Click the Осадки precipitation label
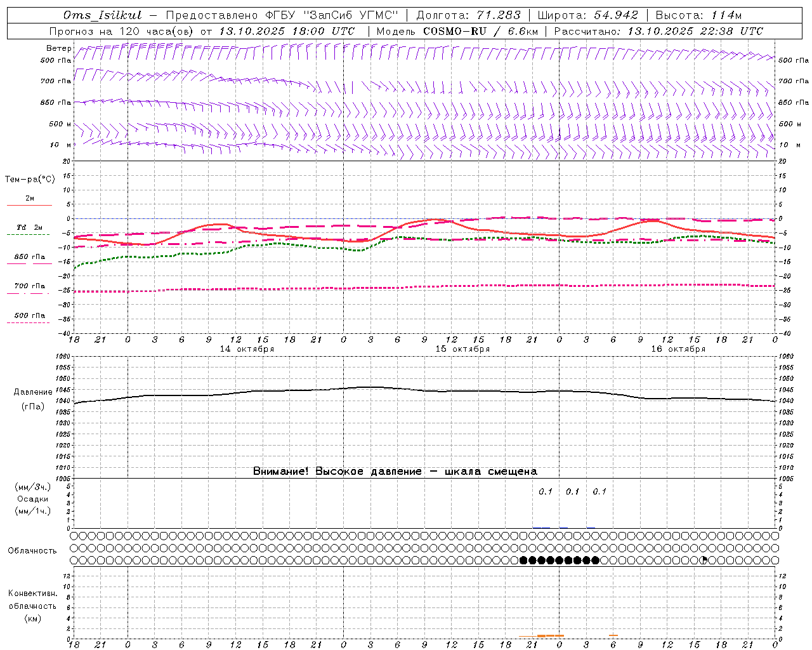 (33, 499)
